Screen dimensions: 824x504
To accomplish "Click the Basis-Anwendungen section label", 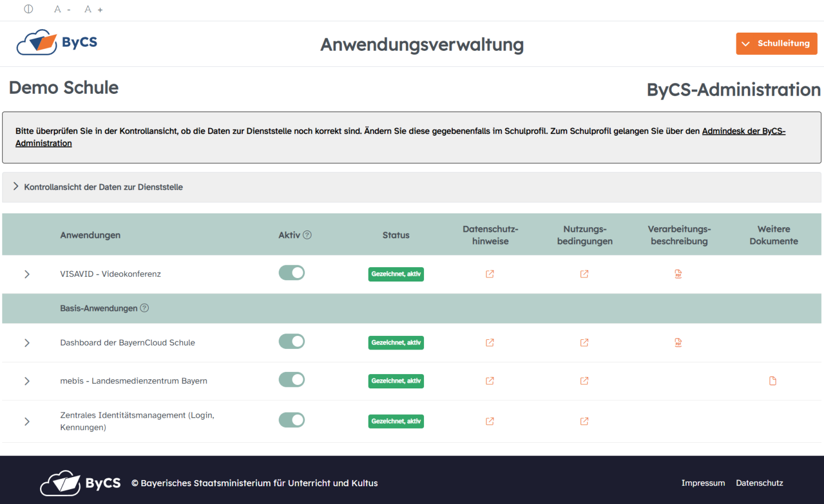I will [x=98, y=308].
